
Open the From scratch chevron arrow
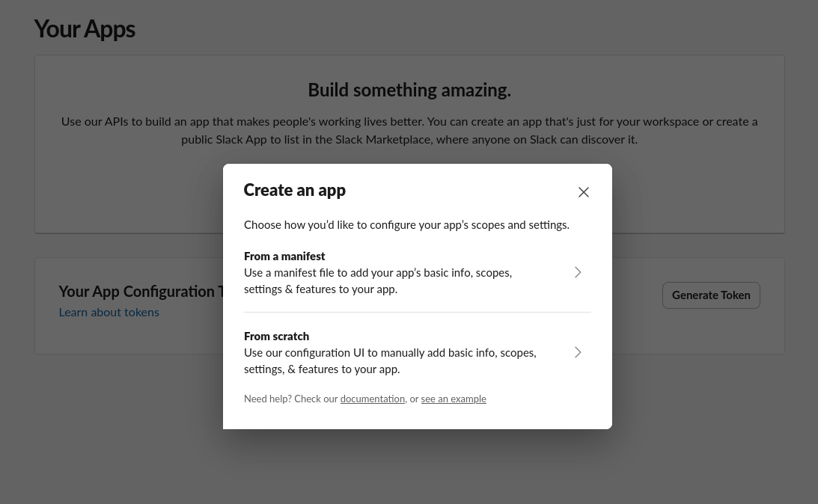tap(578, 352)
